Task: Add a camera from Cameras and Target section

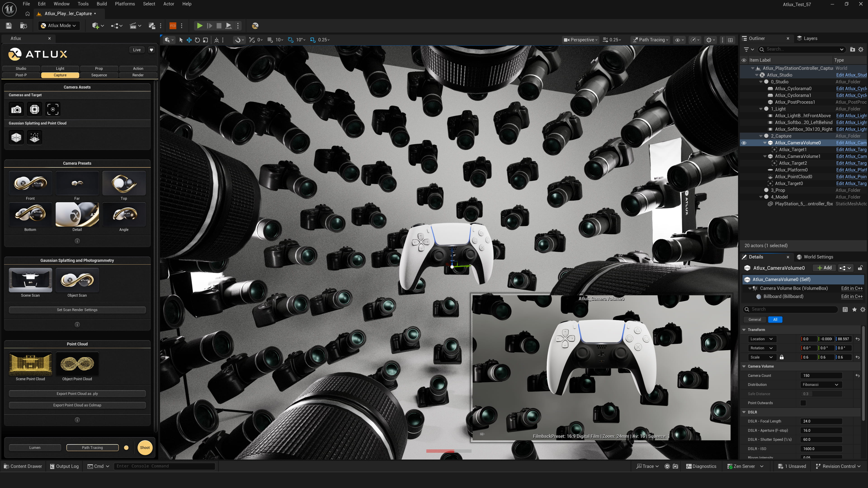Action: click(x=16, y=109)
